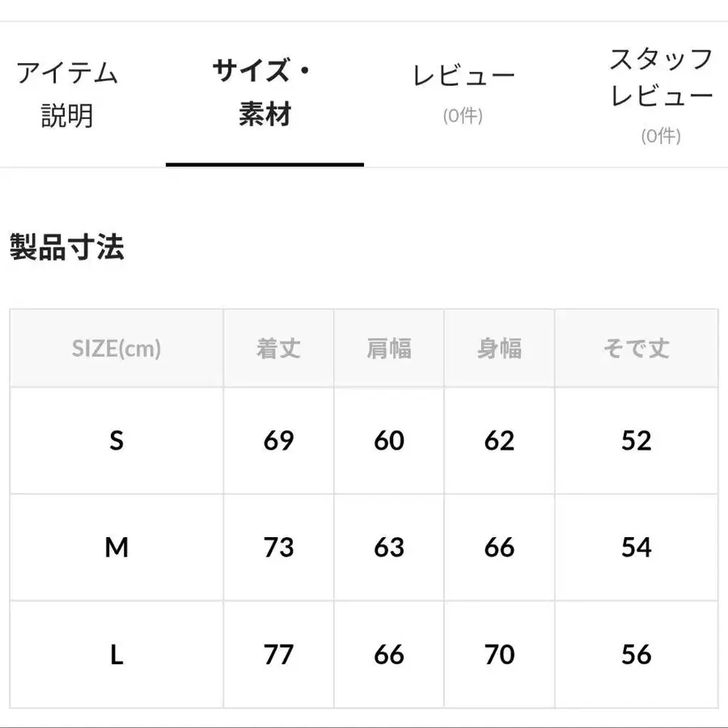Click the value 69 for size S
728x728 pixels.
(278, 441)
